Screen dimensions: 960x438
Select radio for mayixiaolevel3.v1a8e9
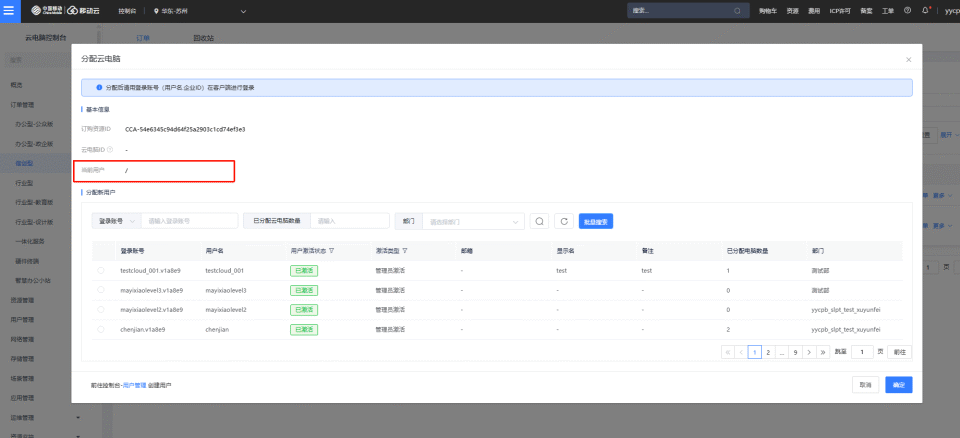coord(100,290)
